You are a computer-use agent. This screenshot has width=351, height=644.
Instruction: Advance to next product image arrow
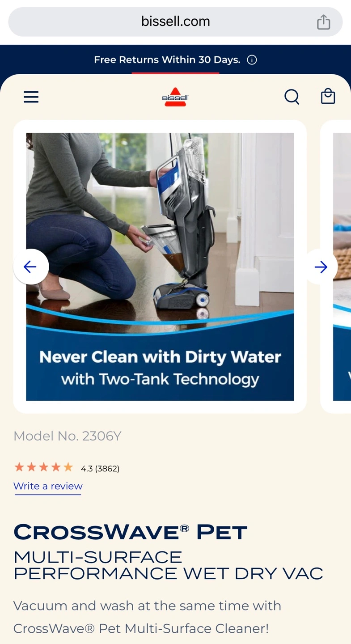pos(321,267)
